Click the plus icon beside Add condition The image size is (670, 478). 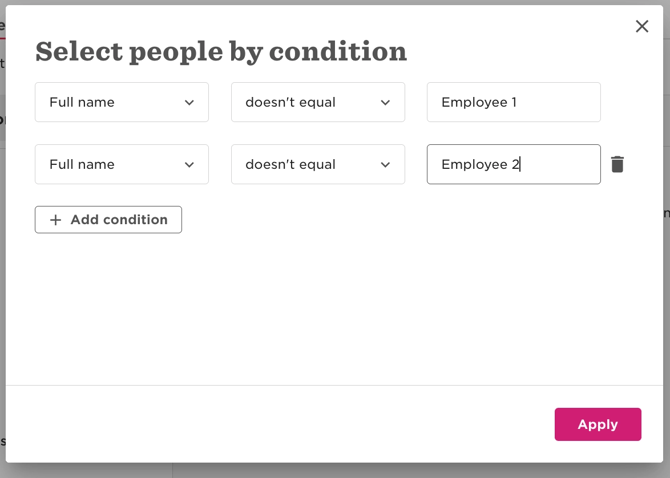coord(56,220)
